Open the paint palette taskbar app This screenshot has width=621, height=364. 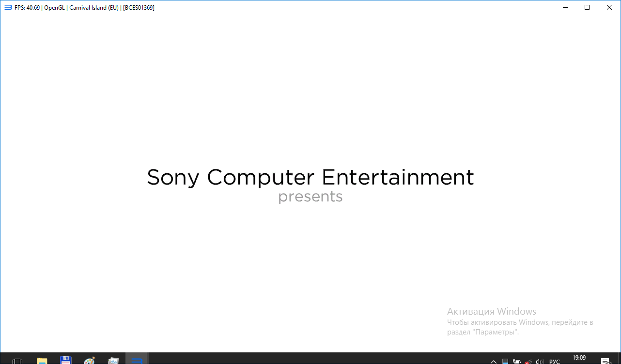[90, 361]
